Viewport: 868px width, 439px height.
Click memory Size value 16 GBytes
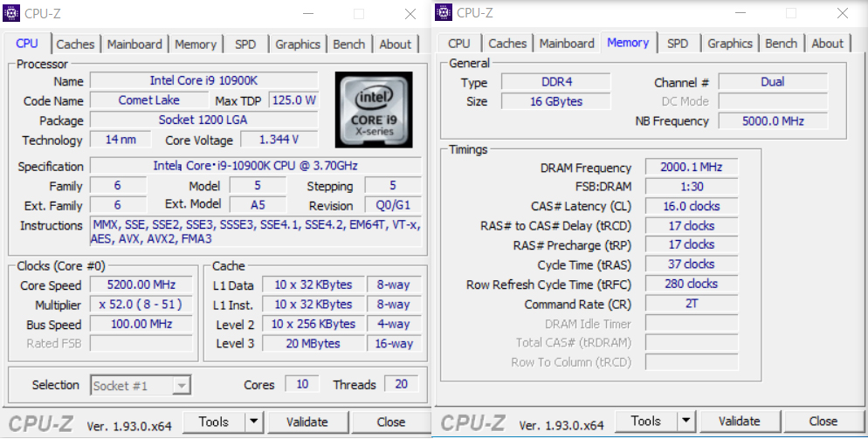coord(556,101)
